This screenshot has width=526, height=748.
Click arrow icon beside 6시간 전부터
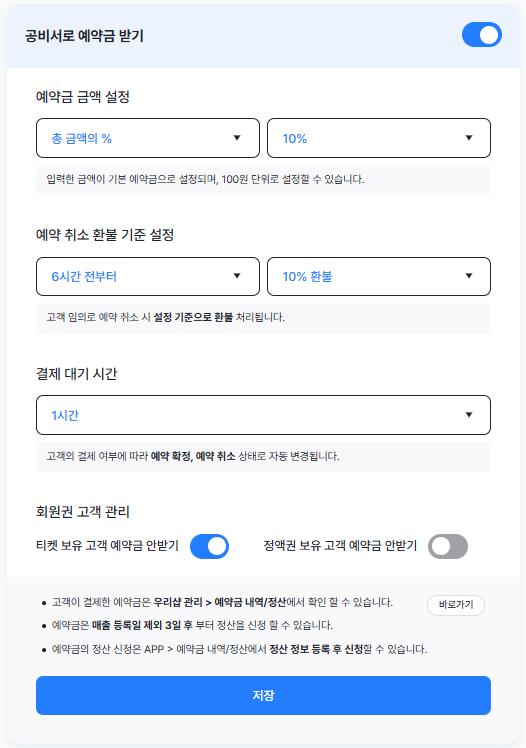237,276
